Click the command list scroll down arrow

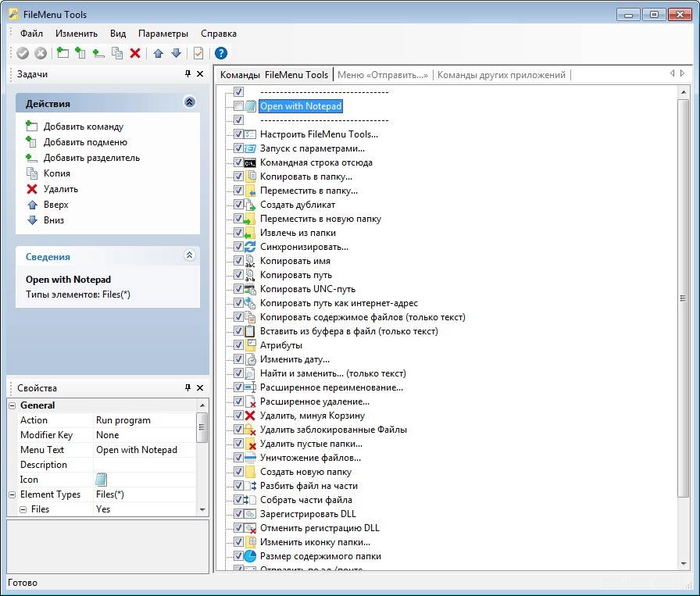pyautogui.click(x=684, y=564)
